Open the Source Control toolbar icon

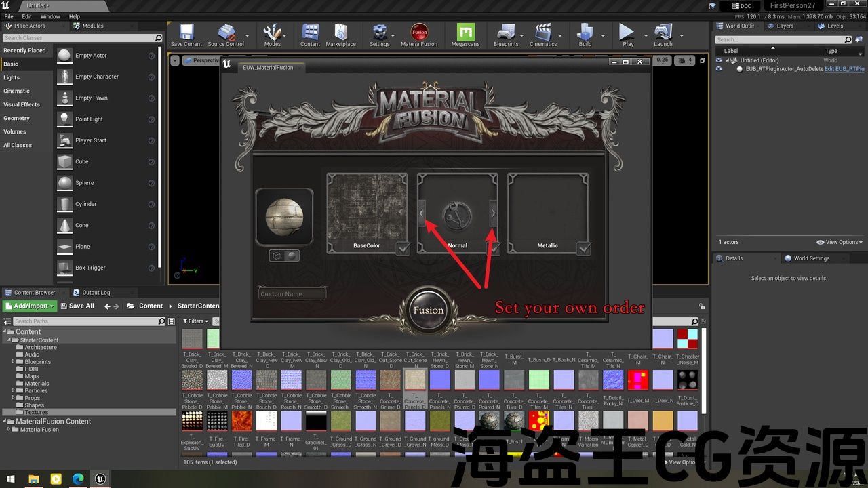pyautogui.click(x=225, y=33)
